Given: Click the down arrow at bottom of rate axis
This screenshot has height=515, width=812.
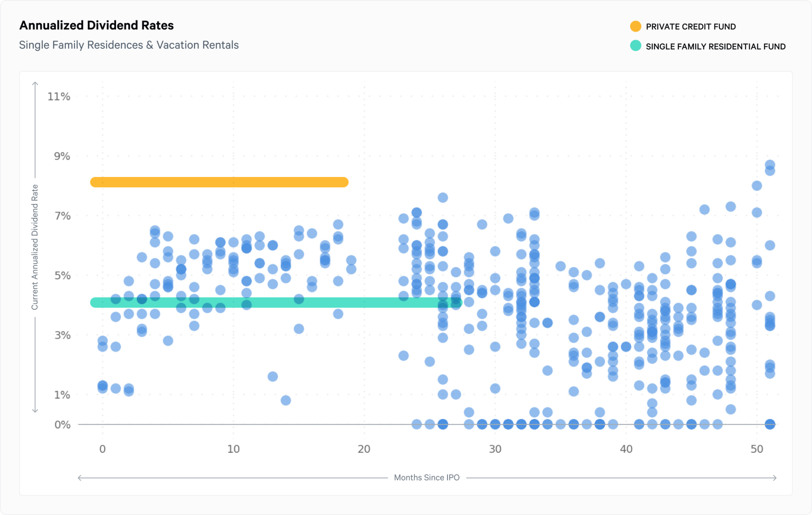Looking at the screenshot, I should 35,410.
